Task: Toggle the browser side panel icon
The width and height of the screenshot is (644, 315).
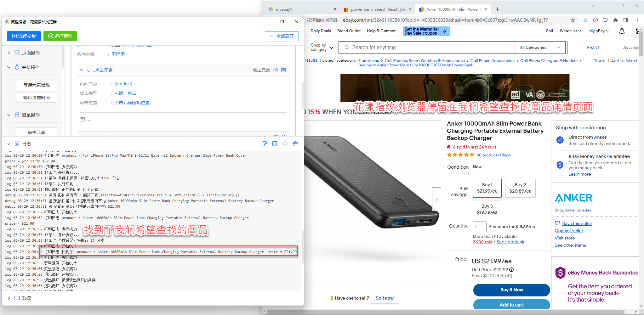Action: pyautogui.click(x=626, y=20)
